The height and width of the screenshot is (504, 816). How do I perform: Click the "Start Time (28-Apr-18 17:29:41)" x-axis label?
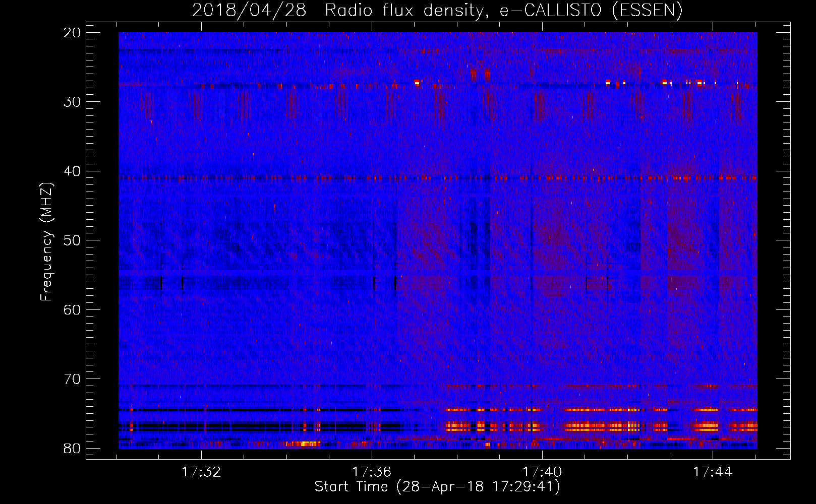click(437, 487)
